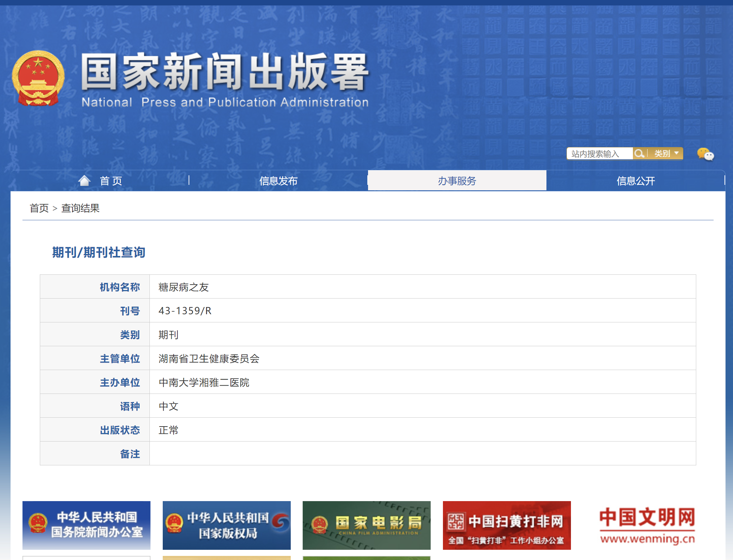The width and height of the screenshot is (733, 560).
Task: Click the 站内搜索输入 search field
Action: click(x=600, y=154)
